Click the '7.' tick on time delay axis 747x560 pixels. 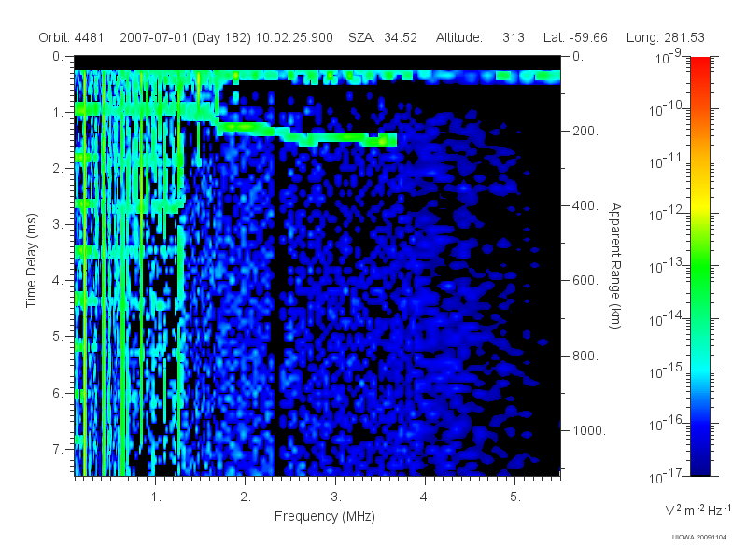click(58, 449)
